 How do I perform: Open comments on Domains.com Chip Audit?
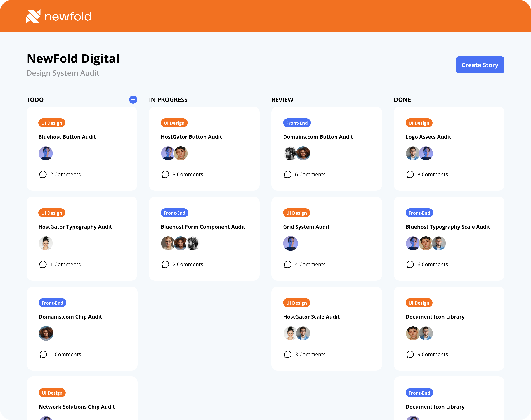(x=61, y=354)
